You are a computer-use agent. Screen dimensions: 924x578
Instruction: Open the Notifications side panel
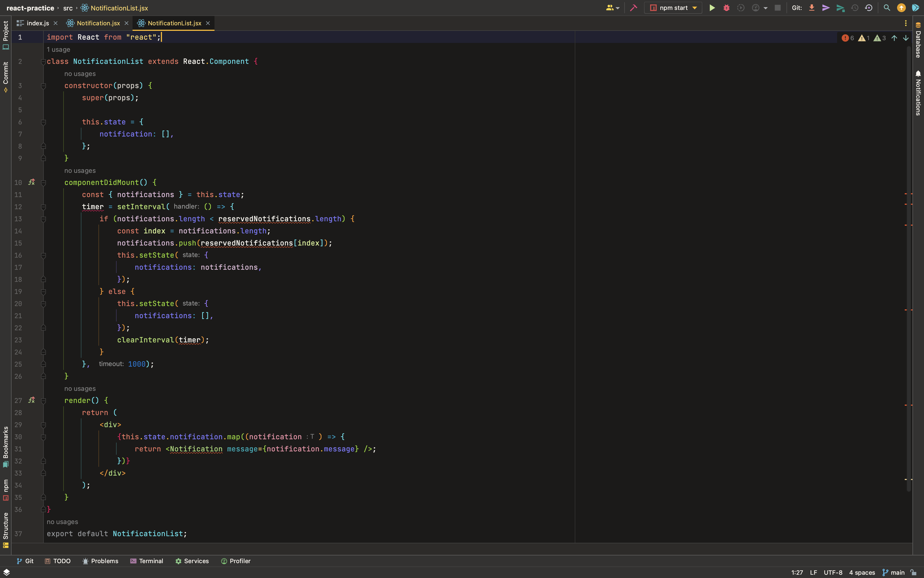tap(918, 93)
